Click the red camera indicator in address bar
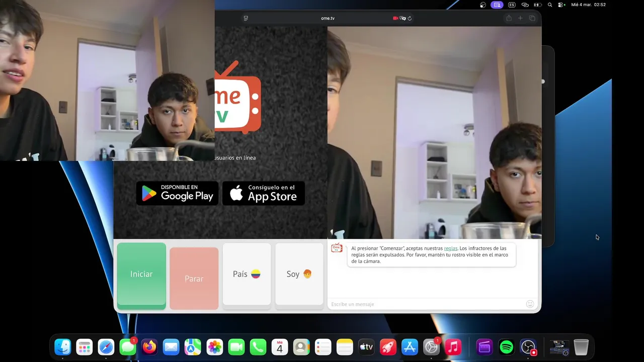 [395, 18]
